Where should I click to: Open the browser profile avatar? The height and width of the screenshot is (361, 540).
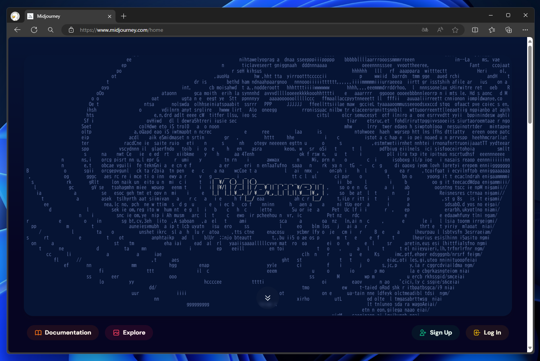(15, 16)
